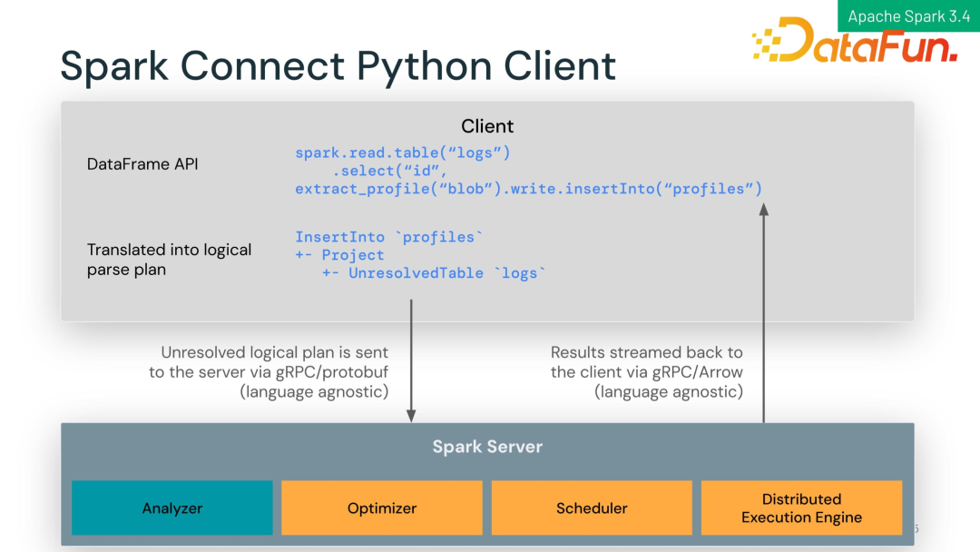This screenshot has width=980, height=552.
Task: Click the Unresolved logical plan is sent text
Action: (x=269, y=372)
